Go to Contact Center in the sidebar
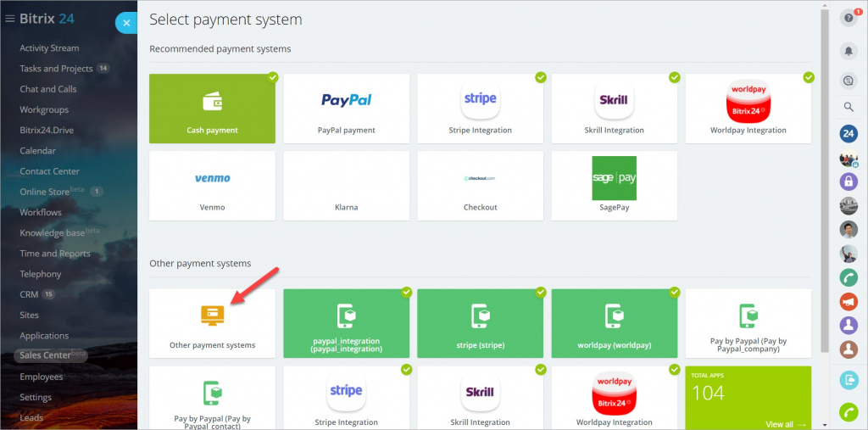This screenshot has height=430, width=868. 50,171
